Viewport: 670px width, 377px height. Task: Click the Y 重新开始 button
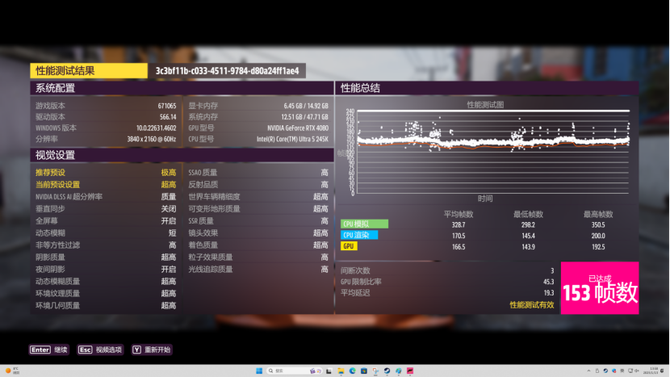tap(152, 350)
